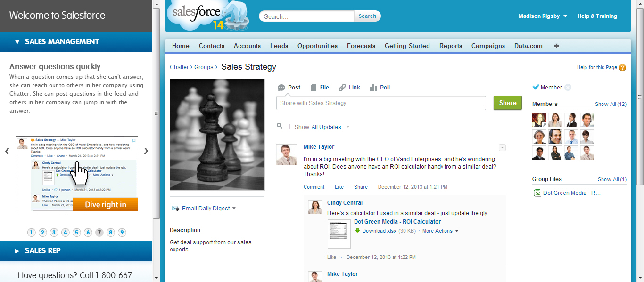Open the Madison Rigsby user menu
The width and height of the screenshot is (644, 282).
click(x=543, y=16)
